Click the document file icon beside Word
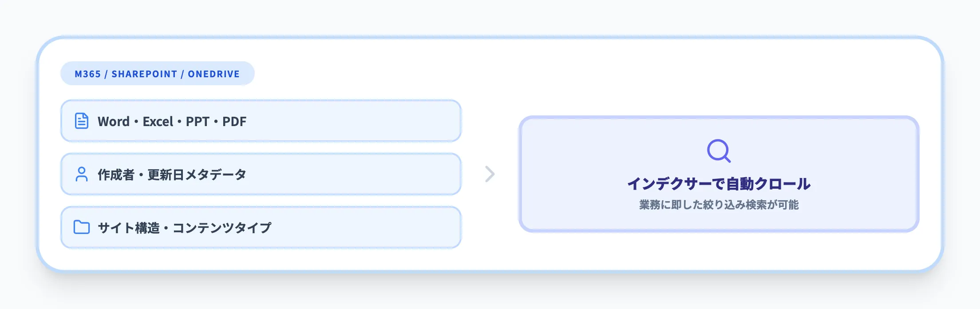 point(82,121)
